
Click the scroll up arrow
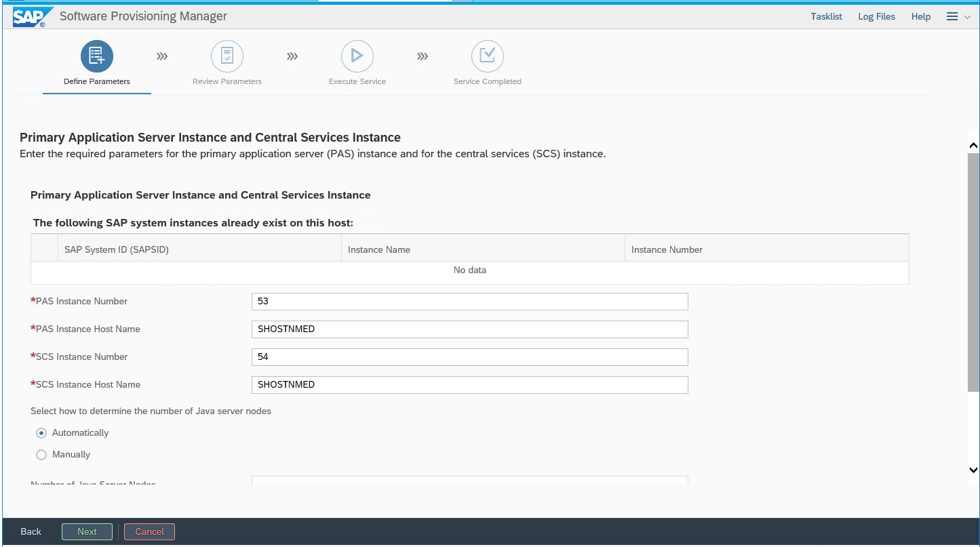pyautogui.click(x=973, y=145)
